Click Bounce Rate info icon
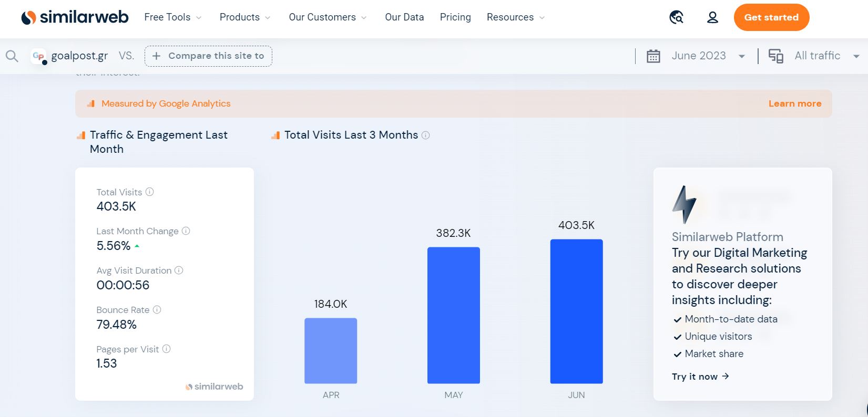 point(157,309)
